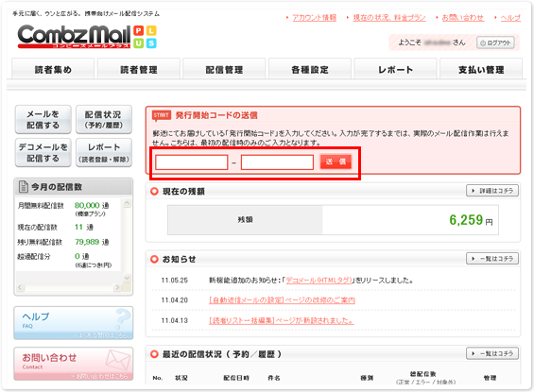
Task: Click the red circle icon beside お知らせ
Action: pyautogui.click(x=154, y=260)
